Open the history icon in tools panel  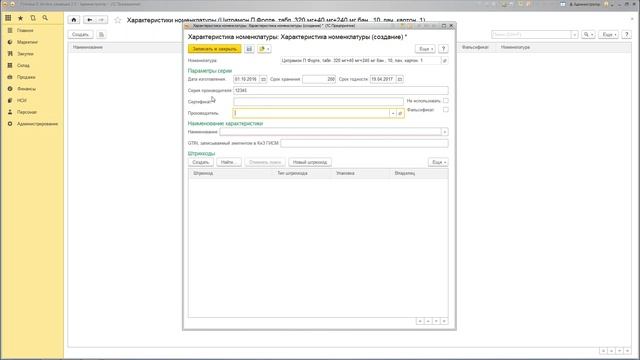pos(33,18)
